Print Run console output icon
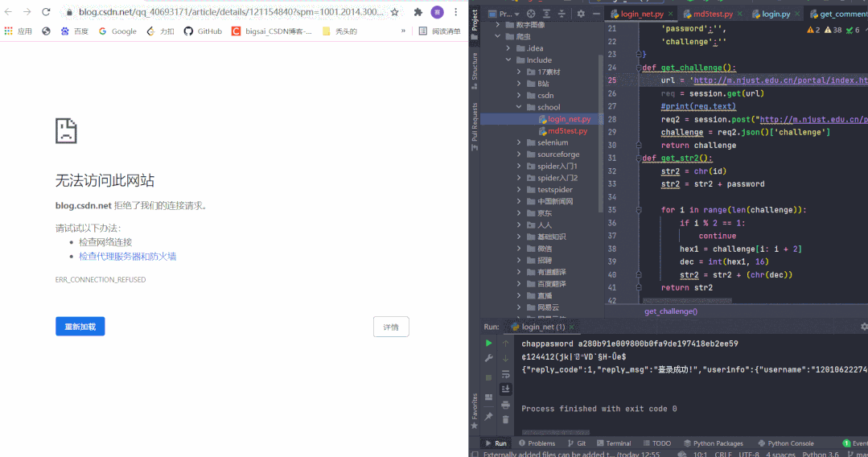868x457 pixels. click(505, 405)
